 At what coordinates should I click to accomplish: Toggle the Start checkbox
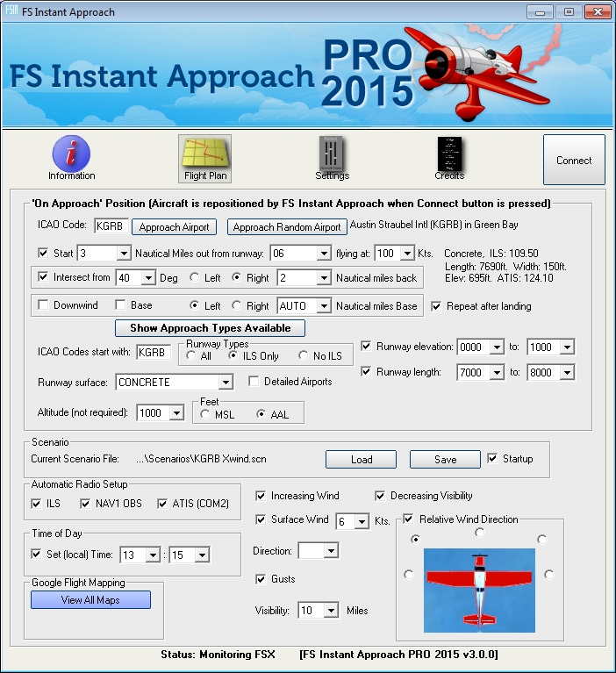coord(43,253)
